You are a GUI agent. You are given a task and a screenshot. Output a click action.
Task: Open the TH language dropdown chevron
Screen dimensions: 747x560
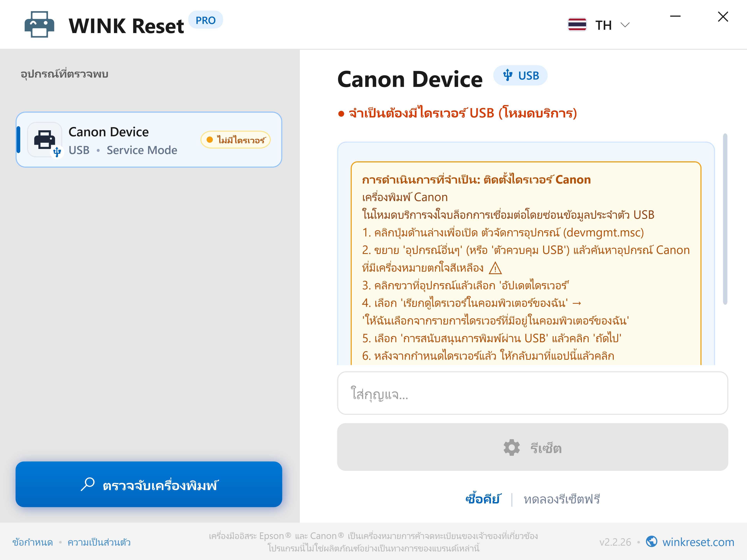pos(625,25)
